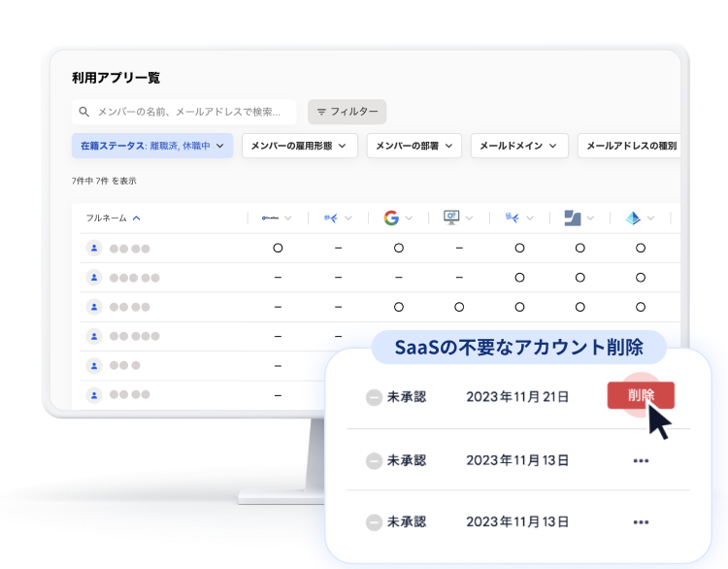Click the sort arrow beside フルネーム
Image resolution: width=728 pixels, height=569 pixels.
pos(137,218)
